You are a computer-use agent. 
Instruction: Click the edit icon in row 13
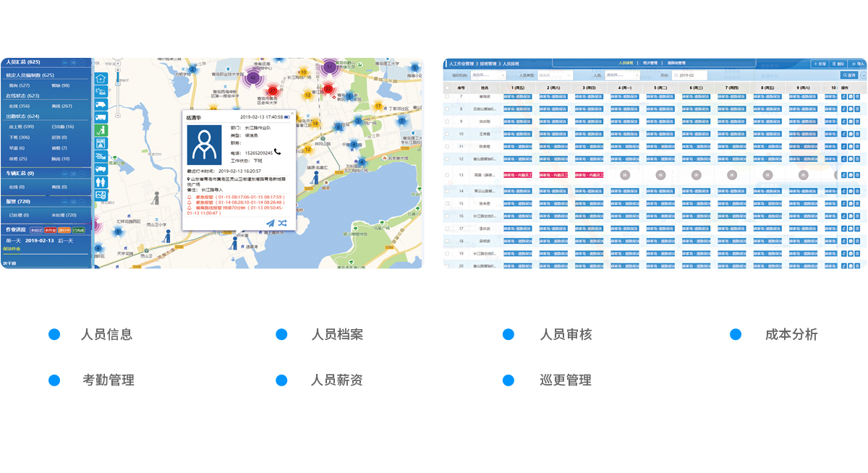point(844,175)
